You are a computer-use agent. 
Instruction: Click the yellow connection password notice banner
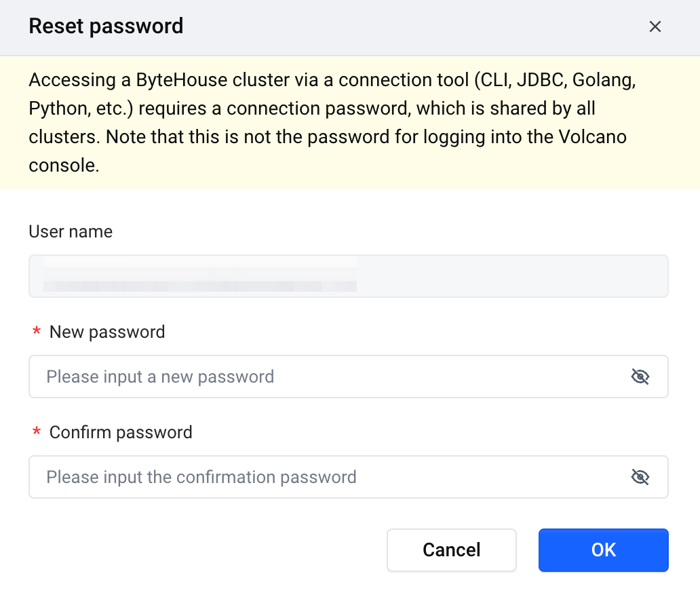coord(350,122)
